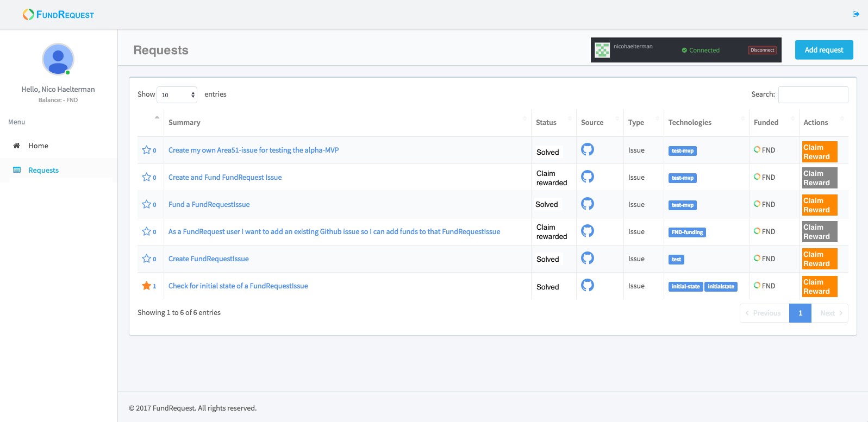
Task: Sort table by Actions column
Action: [x=824, y=122]
